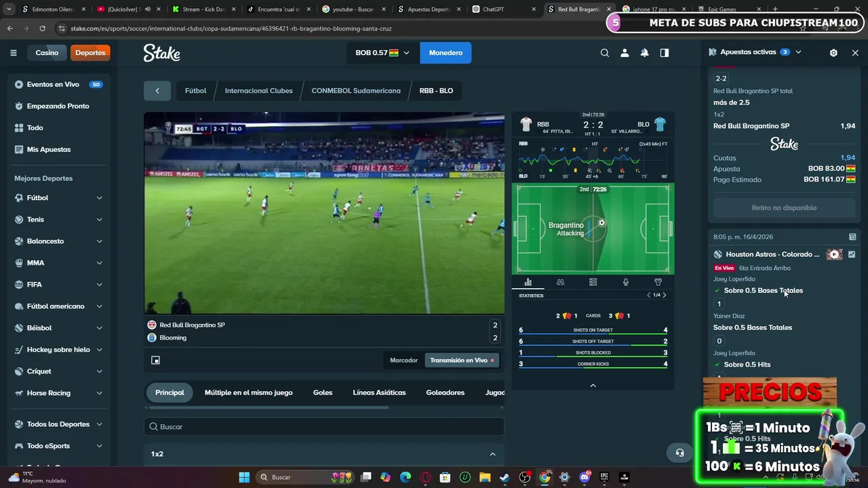Open the hamburger menu in the sidebar header
The image size is (868, 488).
13,53
